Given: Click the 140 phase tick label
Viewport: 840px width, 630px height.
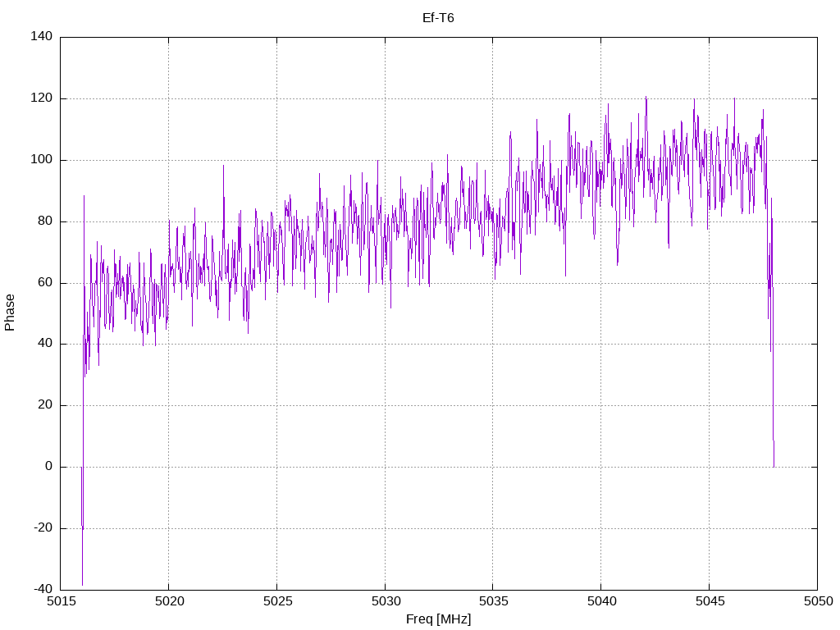Looking at the screenshot, I should point(43,37).
